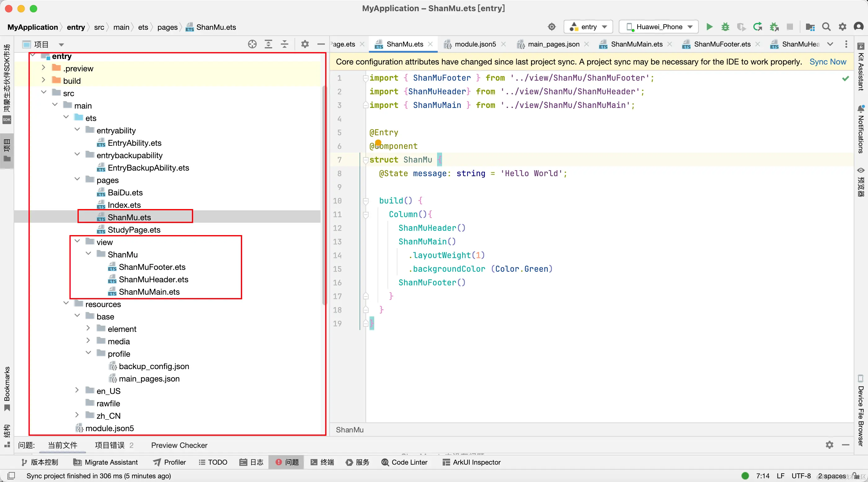868x482 pixels.
Task: Open the entry module configuration dropdown
Action: (x=588, y=27)
